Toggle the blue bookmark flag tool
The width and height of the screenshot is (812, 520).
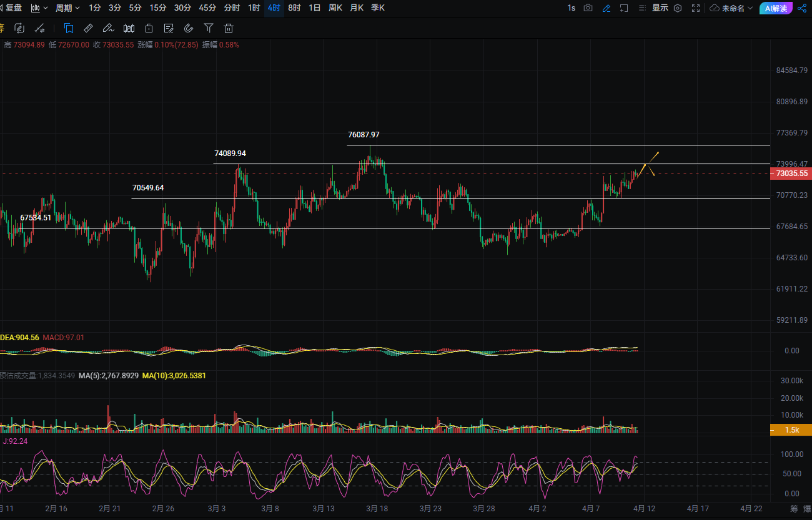(69, 29)
